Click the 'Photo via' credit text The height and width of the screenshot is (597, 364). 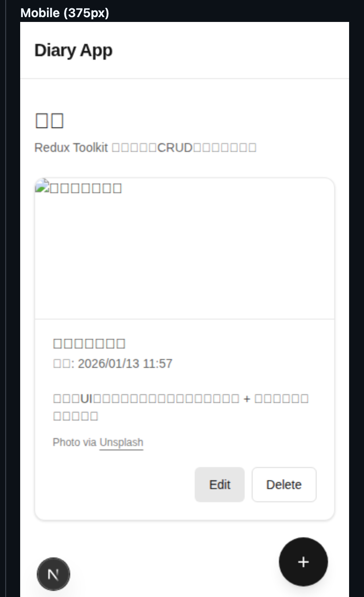75,442
